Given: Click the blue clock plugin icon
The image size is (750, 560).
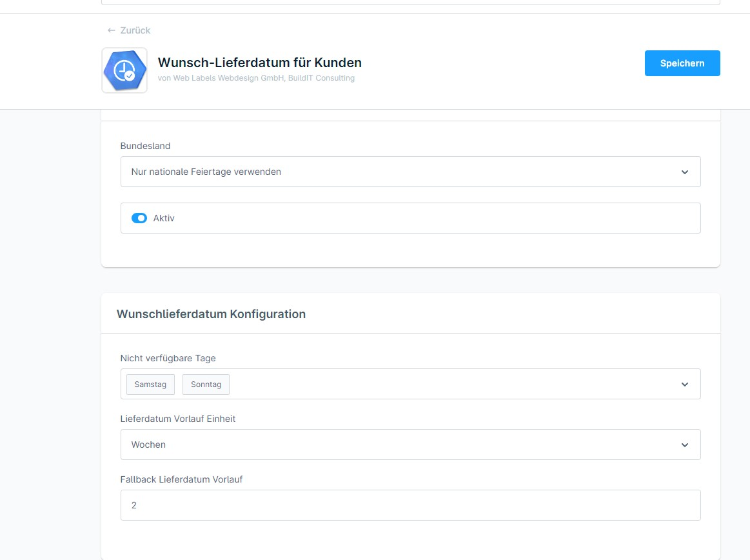Looking at the screenshot, I should [124, 70].
